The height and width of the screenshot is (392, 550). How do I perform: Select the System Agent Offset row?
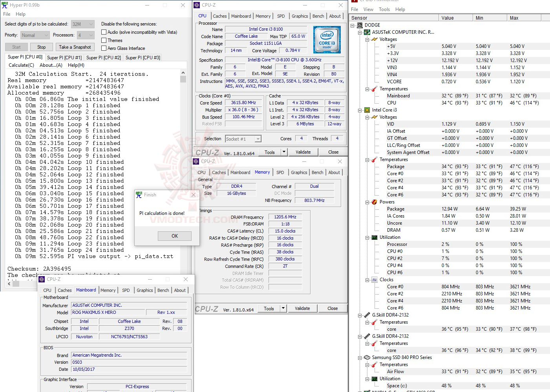coord(450,152)
